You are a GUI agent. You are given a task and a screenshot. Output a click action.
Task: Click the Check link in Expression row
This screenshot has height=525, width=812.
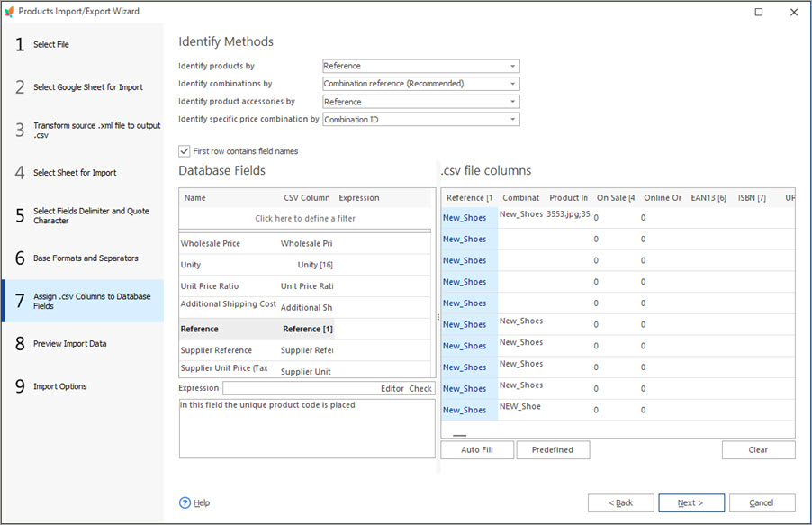pyautogui.click(x=420, y=389)
